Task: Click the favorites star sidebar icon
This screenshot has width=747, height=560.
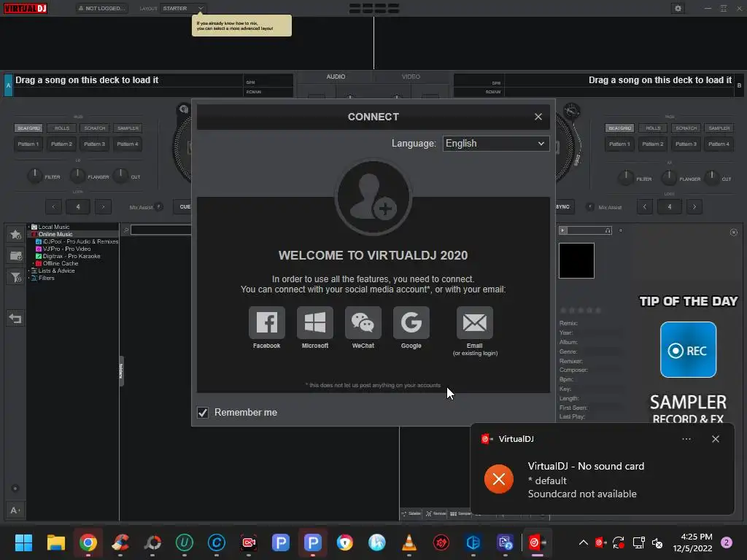Action: [15, 234]
